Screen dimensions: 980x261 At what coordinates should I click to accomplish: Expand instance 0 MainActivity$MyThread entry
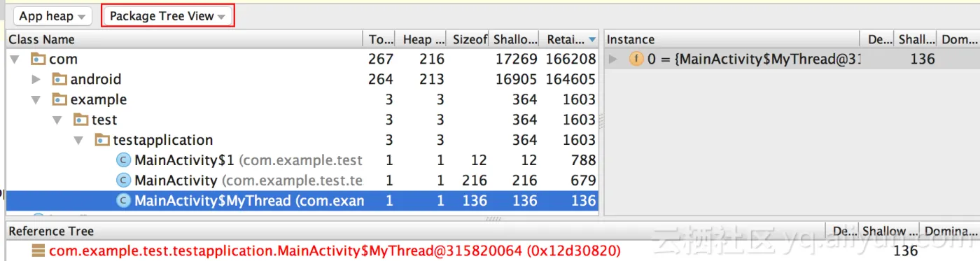pyautogui.click(x=613, y=59)
